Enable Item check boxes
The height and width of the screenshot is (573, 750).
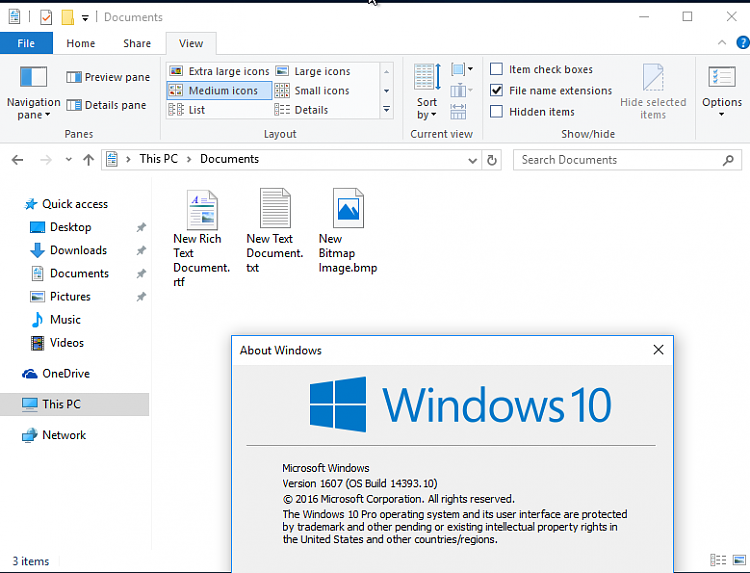(x=496, y=69)
